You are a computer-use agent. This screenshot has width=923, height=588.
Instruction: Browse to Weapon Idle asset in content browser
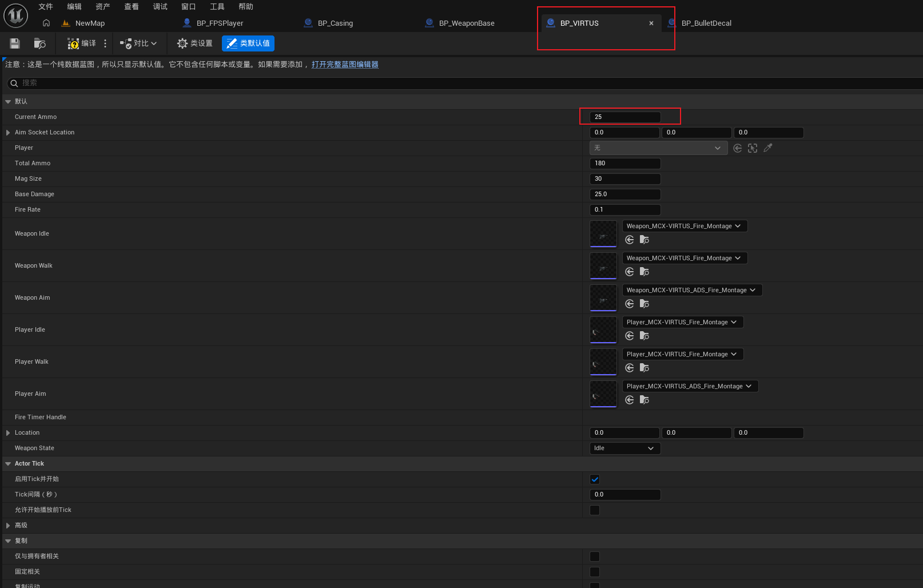[x=644, y=240]
